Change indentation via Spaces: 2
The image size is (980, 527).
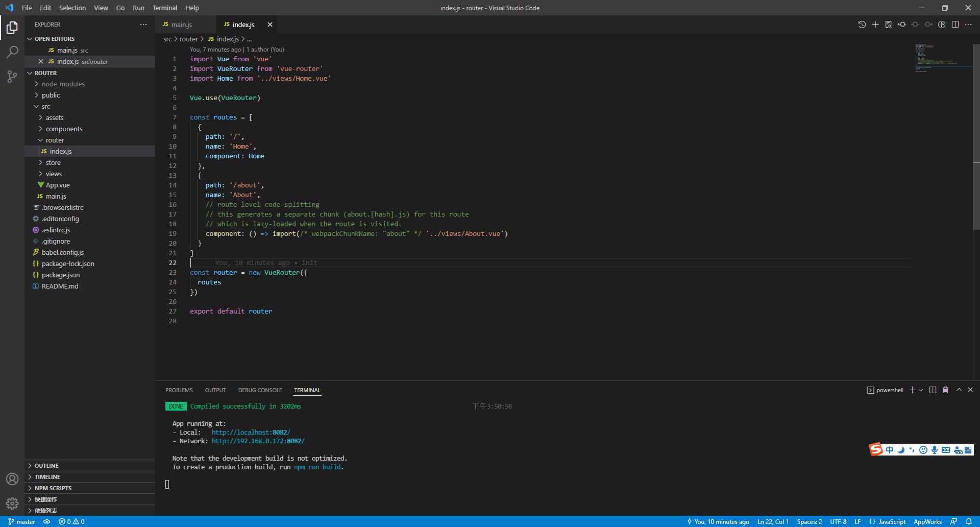(809, 521)
